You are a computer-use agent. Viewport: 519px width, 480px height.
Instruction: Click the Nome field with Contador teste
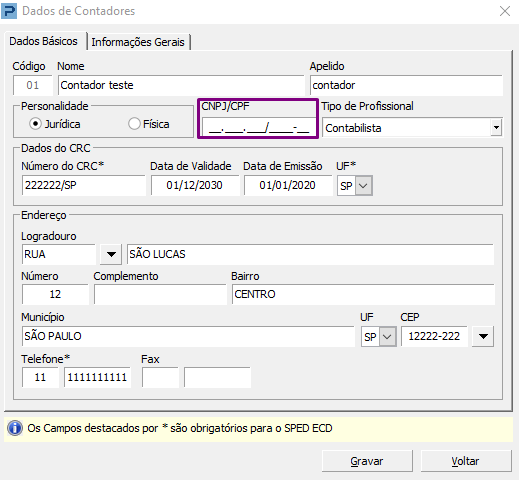pyautogui.click(x=181, y=85)
